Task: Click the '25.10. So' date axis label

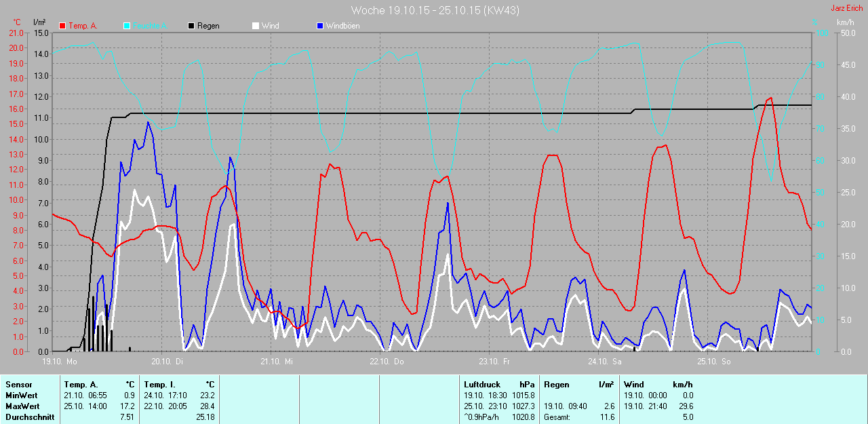Action: (x=713, y=362)
